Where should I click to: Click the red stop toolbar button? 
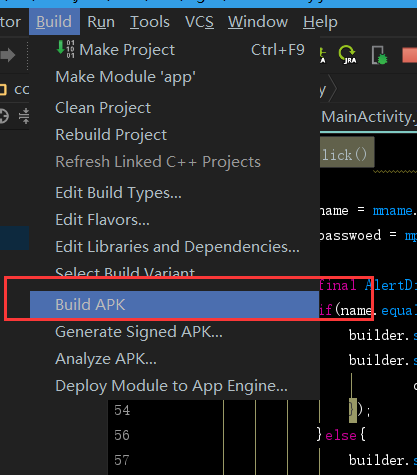[410, 55]
